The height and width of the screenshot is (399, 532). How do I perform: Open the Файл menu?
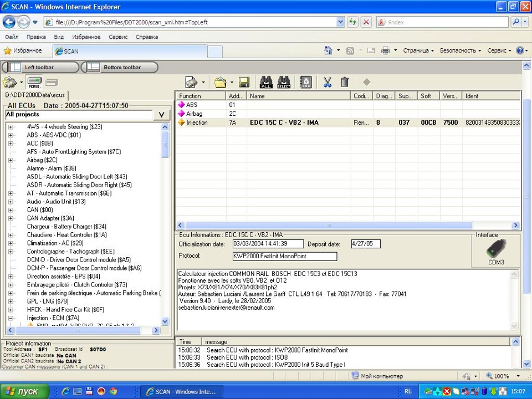point(12,37)
